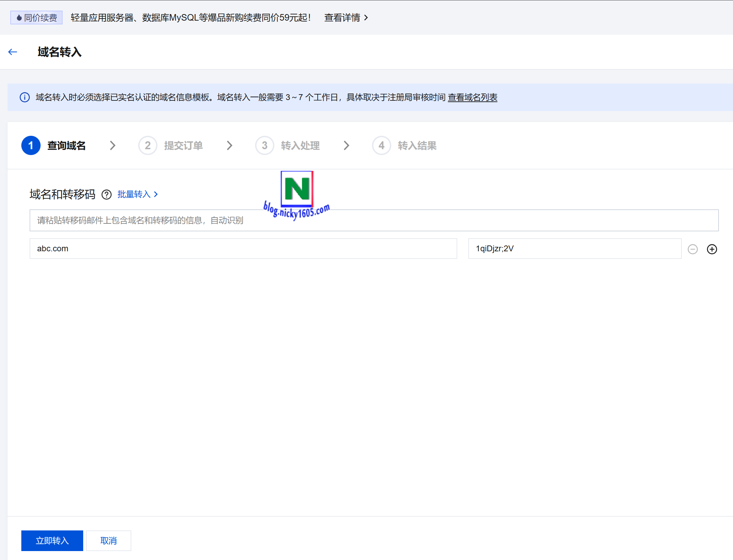Screen dimensions: 733x560
Task: Open the 查看域名列表 link
Action: point(472,97)
